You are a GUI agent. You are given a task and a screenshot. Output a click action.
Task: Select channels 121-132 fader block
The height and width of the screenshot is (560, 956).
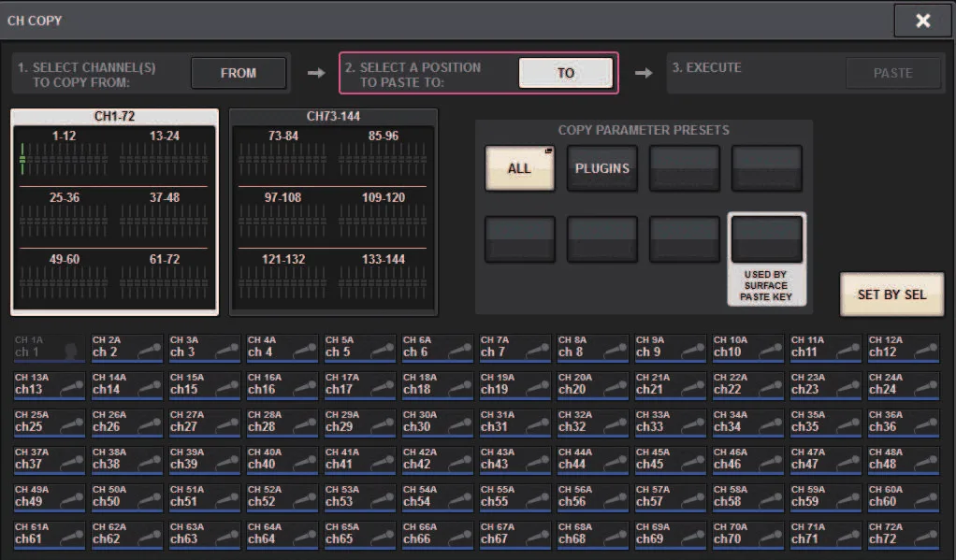coord(282,277)
